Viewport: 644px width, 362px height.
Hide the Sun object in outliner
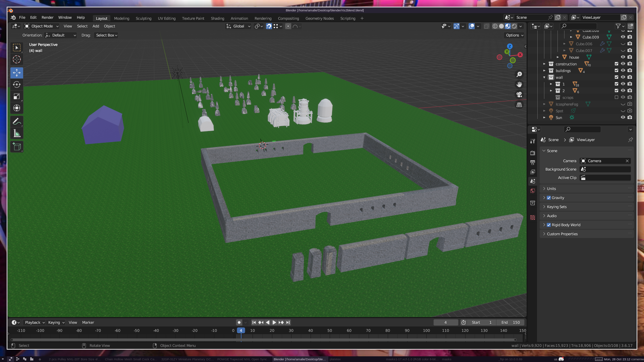[623, 117]
